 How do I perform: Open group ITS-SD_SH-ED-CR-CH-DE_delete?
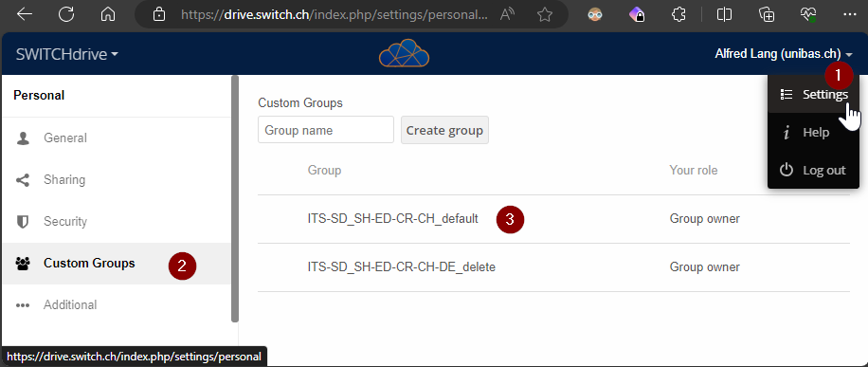402,267
